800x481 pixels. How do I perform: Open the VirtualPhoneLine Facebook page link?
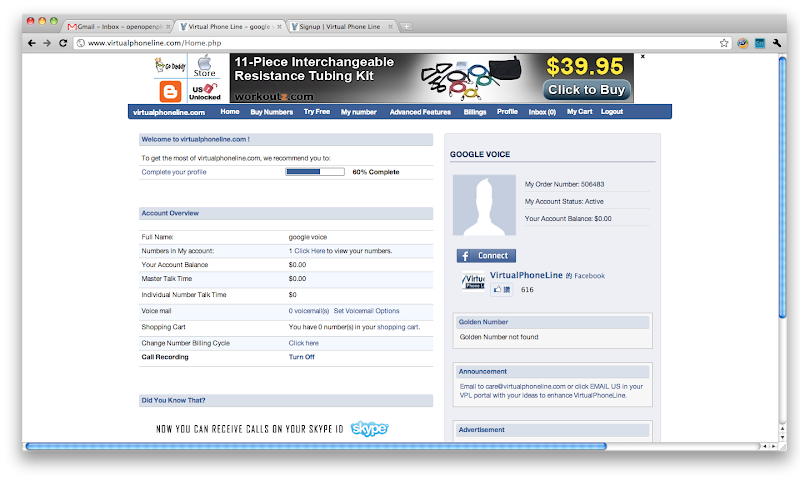526,275
